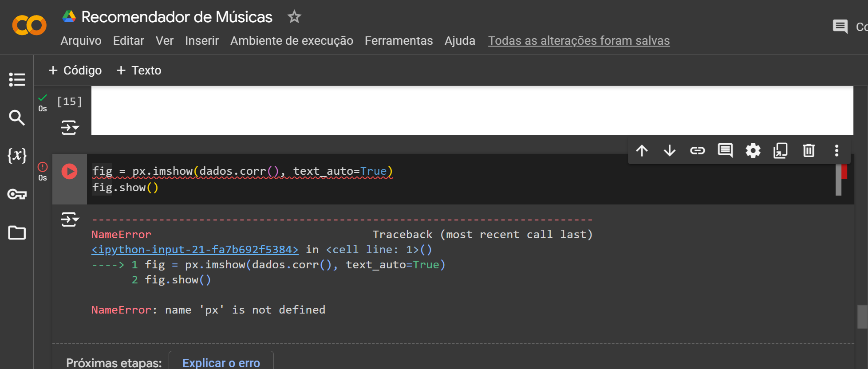Viewport: 868px width, 369px height.
Task: Open the search and replace sidebar
Action: point(17,118)
